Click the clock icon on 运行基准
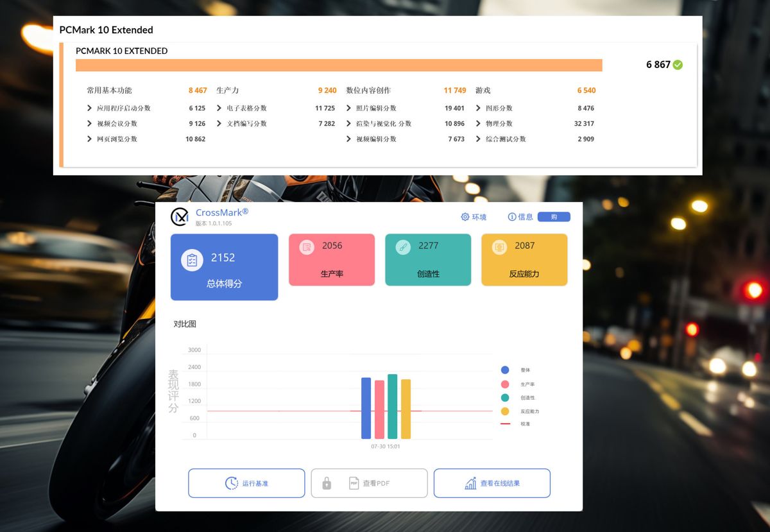770x532 pixels. point(232,483)
